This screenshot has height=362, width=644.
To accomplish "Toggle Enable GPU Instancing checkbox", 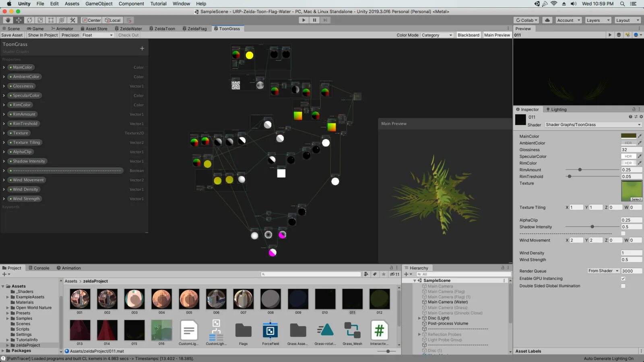I will pos(623,278).
